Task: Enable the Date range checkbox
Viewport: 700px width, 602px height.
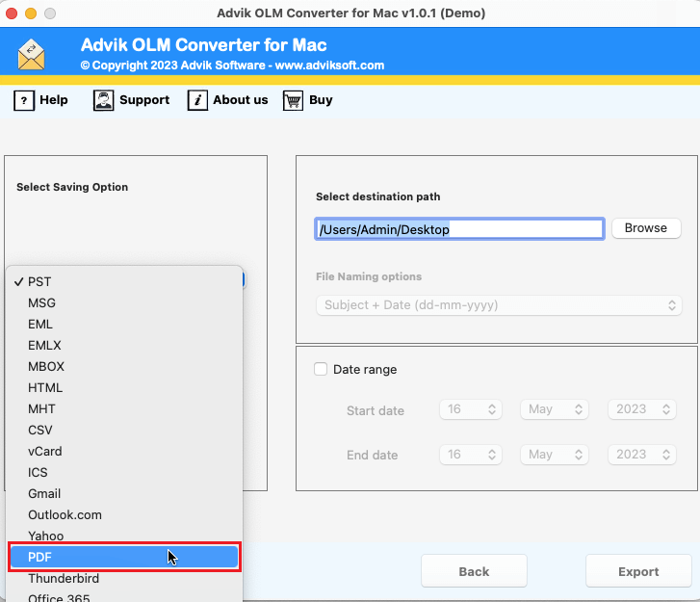Action: 321,369
